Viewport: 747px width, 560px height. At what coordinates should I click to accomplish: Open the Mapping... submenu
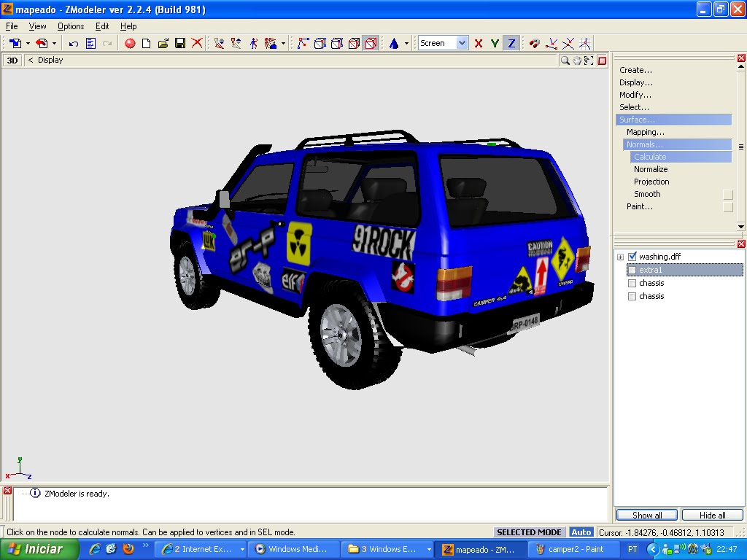pyautogui.click(x=645, y=132)
